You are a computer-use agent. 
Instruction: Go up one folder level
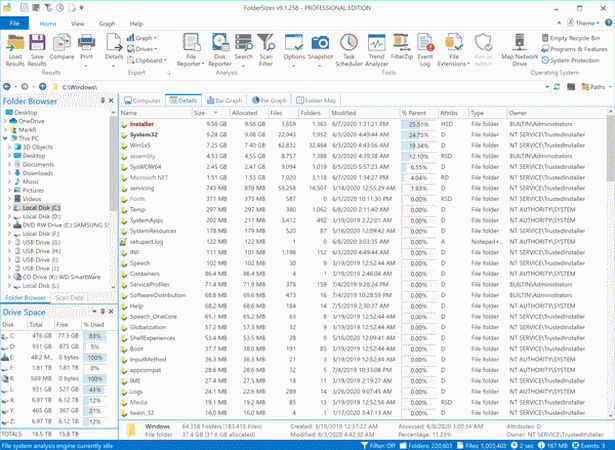pos(42,86)
